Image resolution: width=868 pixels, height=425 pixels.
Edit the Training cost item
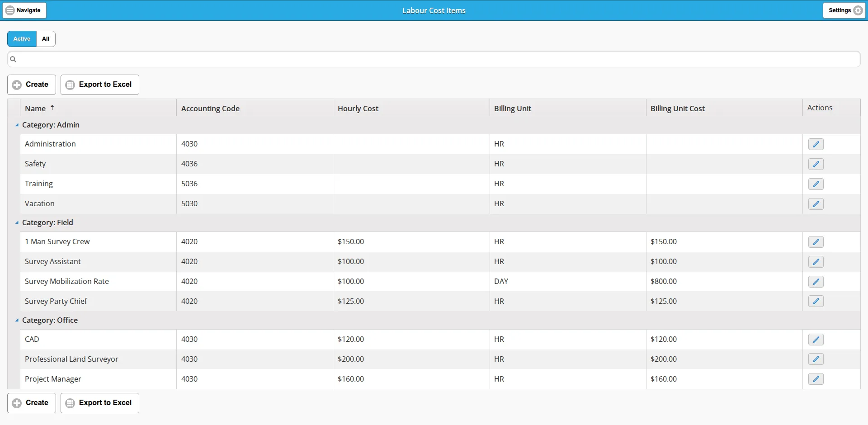(x=816, y=184)
